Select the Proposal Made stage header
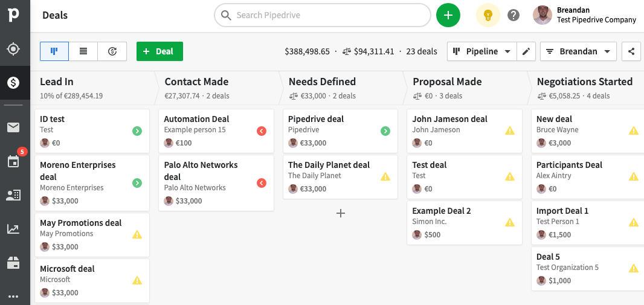644x305 pixels. [466, 88]
